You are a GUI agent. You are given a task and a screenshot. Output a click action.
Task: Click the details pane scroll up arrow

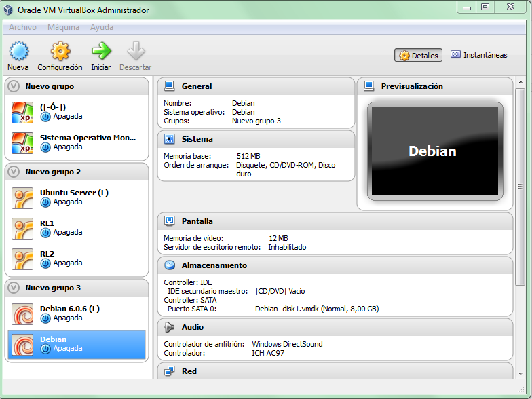(520, 82)
